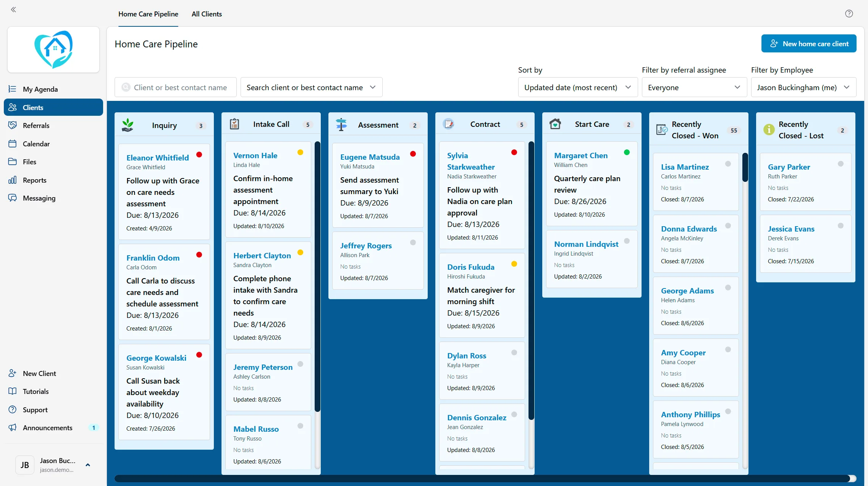
Task: Open Margaret Chen's client card
Action: pos(592,184)
